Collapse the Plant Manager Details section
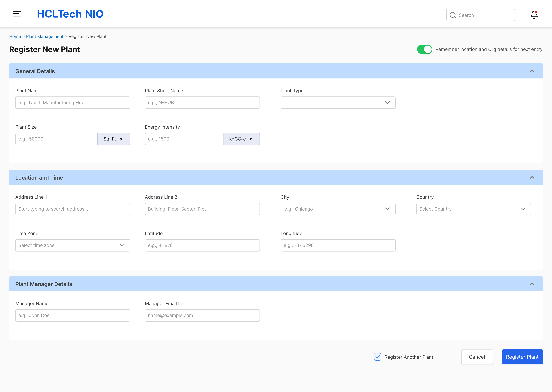This screenshot has height=392, width=552. (x=532, y=284)
